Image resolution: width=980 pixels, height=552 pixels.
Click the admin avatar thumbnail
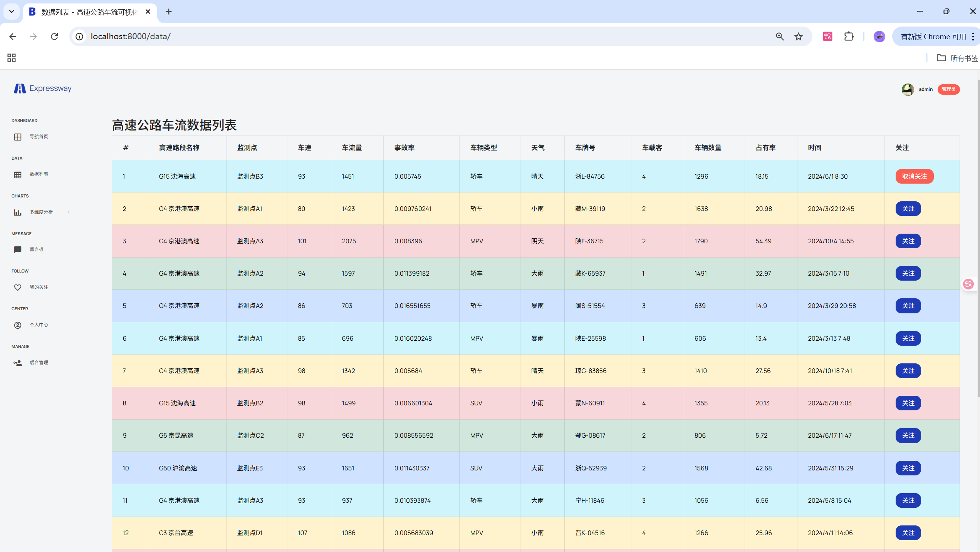pos(908,89)
